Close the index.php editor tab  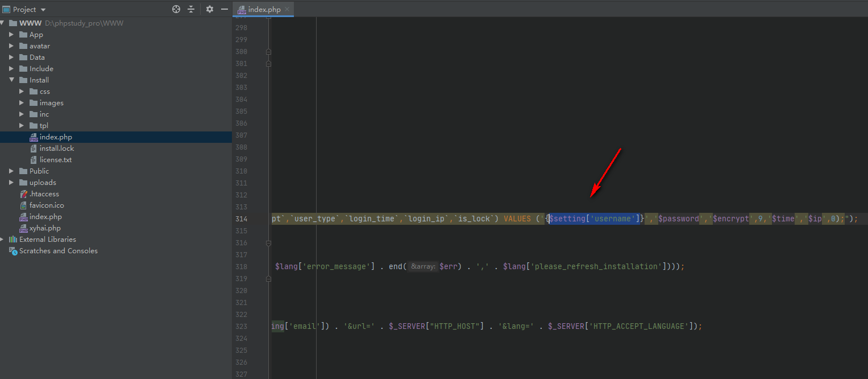pos(287,9)
